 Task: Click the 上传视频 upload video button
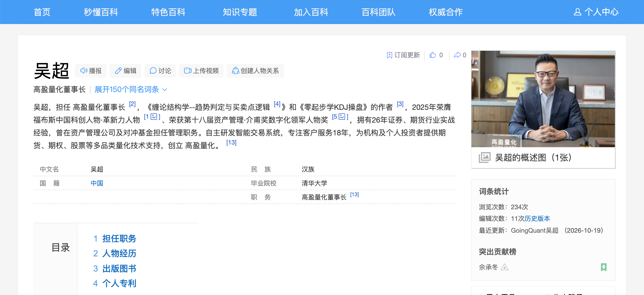point(201,71)
